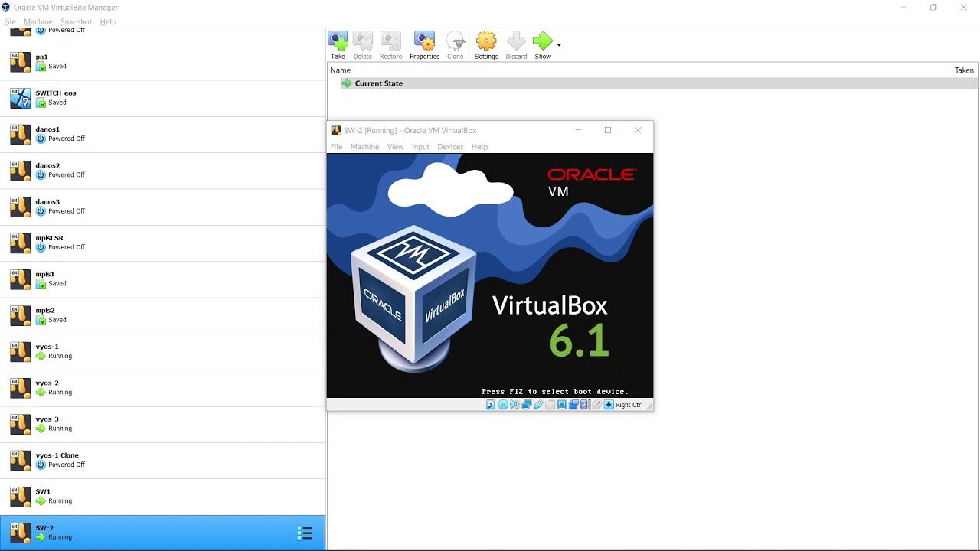Take a new snapshot
Screen dimensions: 980x551
point(338,45)
